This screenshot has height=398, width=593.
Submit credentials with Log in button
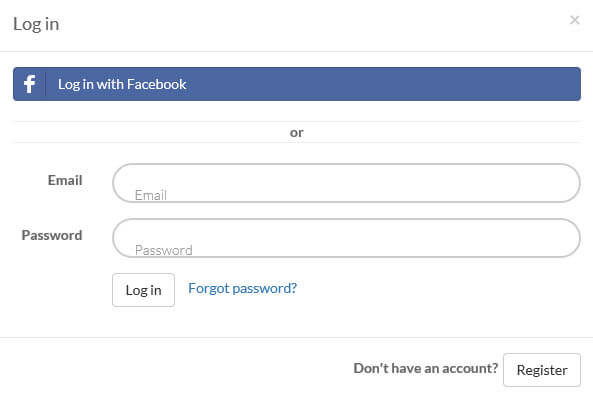(x=143, y=290)
